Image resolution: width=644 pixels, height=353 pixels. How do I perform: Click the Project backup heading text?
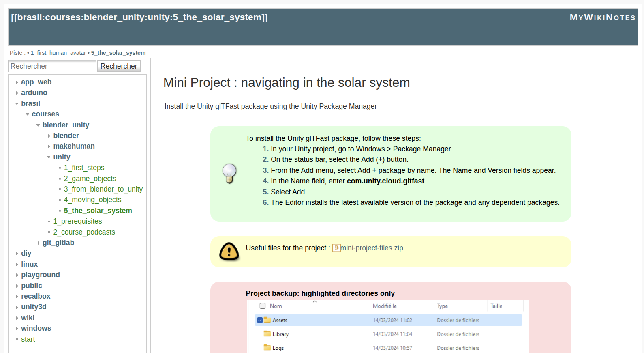320,293
